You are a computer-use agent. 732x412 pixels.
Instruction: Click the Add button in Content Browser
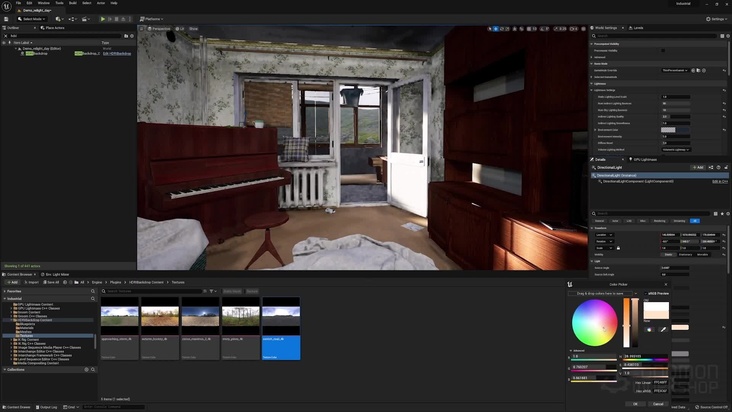12,282
